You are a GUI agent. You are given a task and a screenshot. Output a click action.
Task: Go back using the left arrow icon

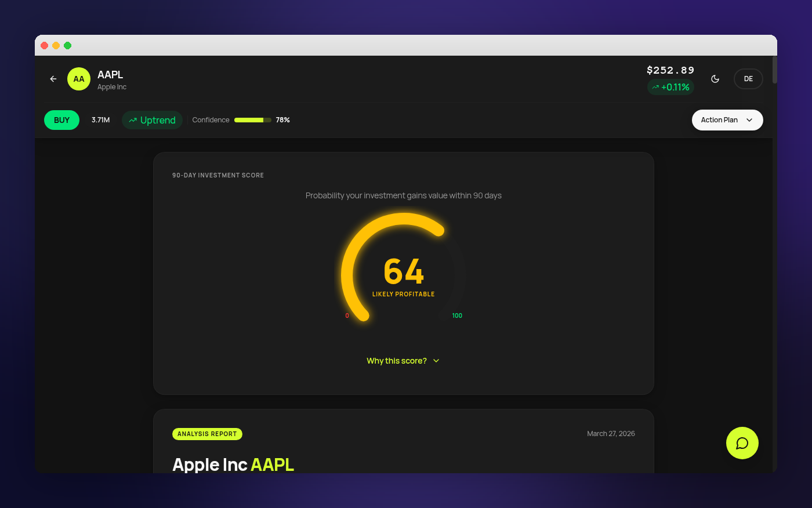pos(53,79)
